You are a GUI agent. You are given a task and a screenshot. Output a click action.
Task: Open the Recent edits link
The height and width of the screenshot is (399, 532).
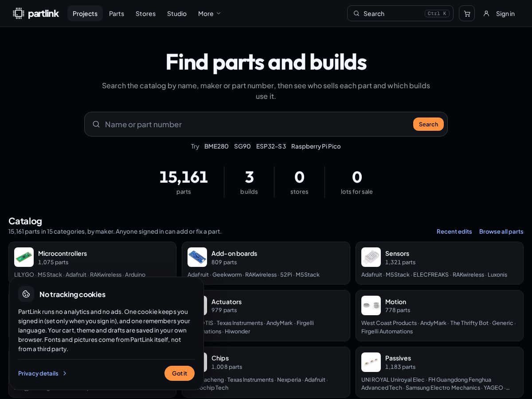tap(454, 231)
